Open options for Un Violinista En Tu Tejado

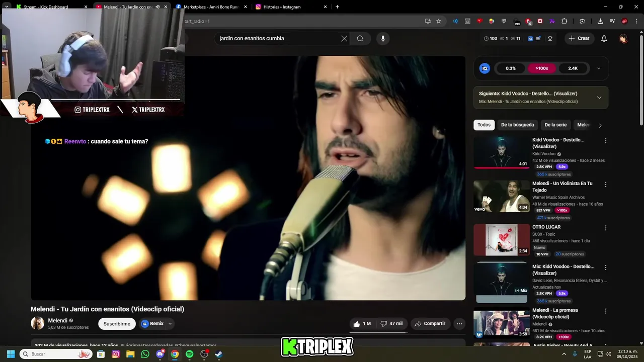pyautogui.click(x=606, y=185)
